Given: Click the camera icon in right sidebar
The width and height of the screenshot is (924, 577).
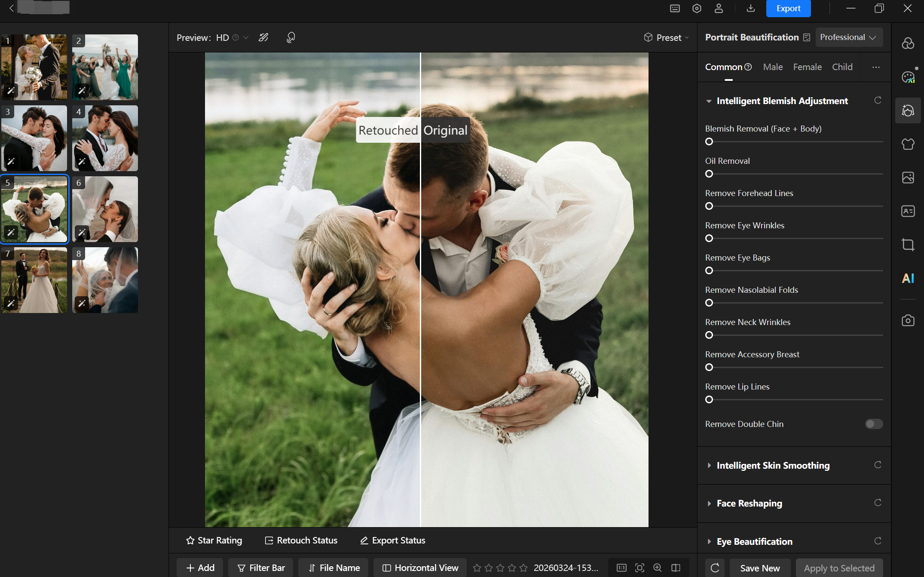Looking at the screenshot, I should [x=908, y=321].
